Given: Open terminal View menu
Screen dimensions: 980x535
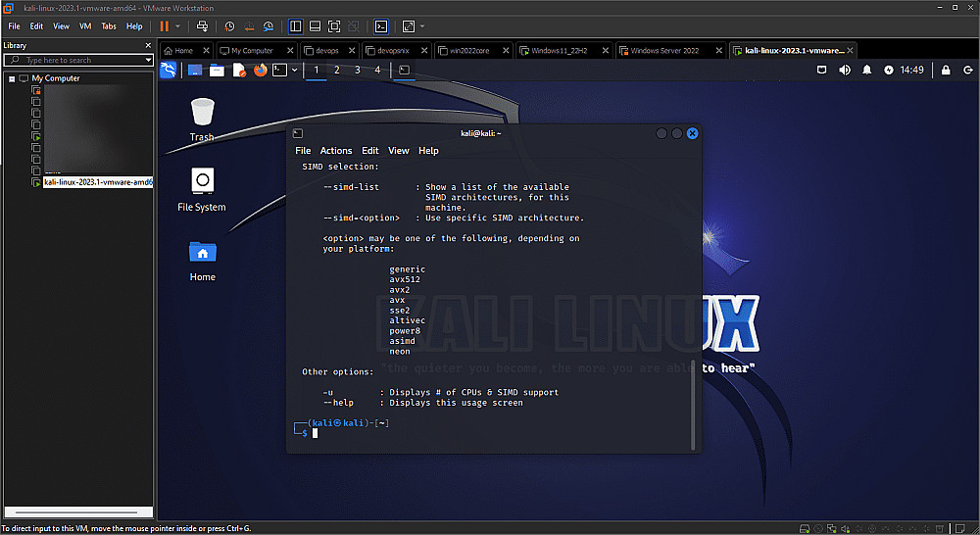Looking at the screenshot, I should (399, 151).
